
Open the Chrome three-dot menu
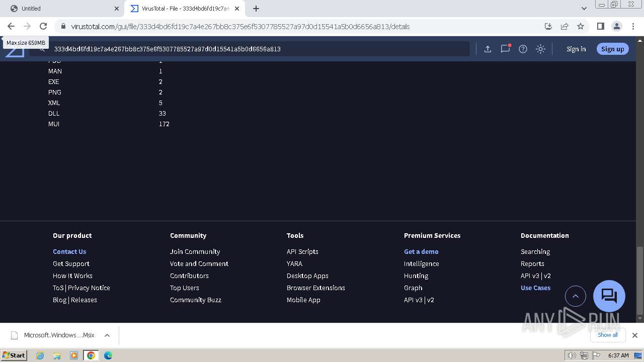click(632, 26)
